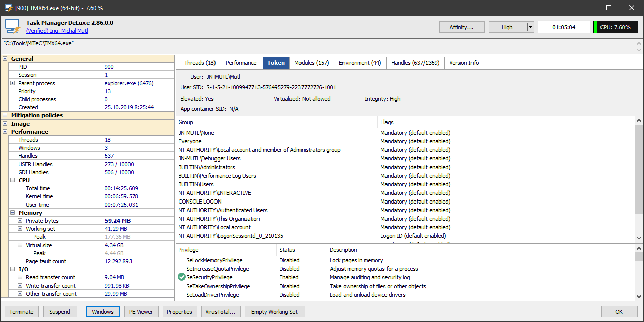Sort by the Group column header
Viewport: 644px width, 322px height.
276,122
